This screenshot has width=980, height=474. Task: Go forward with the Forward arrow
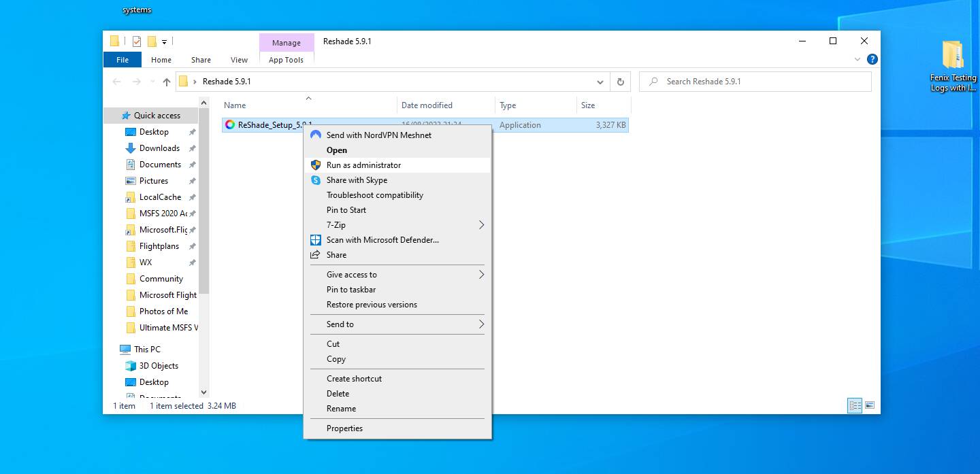click(x=136, y=82)
